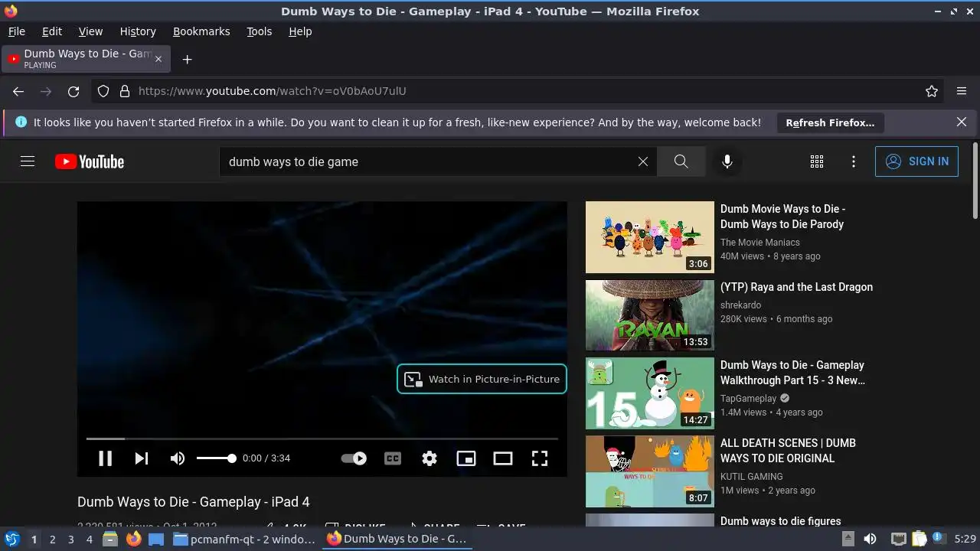Activate the miniplayer icon
980x551 pixels.
point(466,458)
